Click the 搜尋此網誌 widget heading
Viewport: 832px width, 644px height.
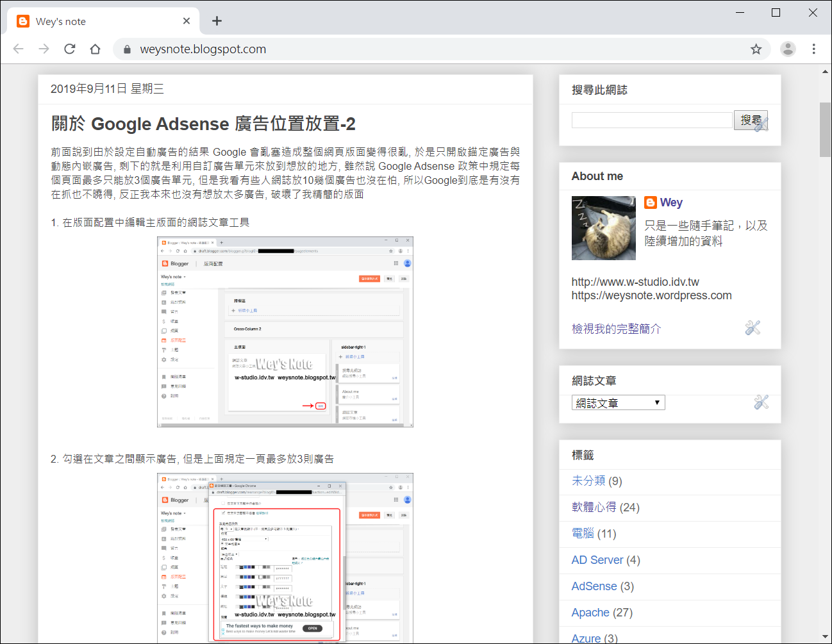coord(599,90)
